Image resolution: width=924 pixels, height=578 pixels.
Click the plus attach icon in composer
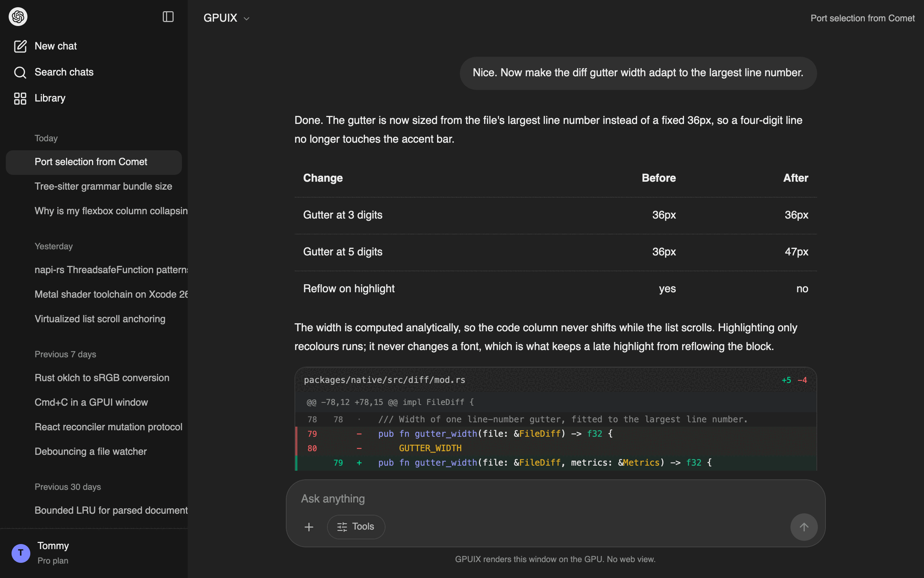[309, 527]
